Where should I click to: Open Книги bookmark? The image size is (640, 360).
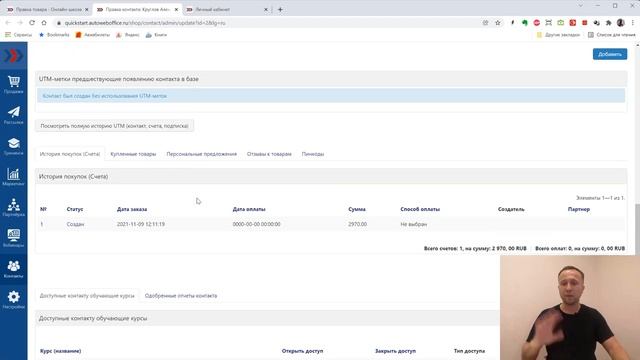pos(156,35)
